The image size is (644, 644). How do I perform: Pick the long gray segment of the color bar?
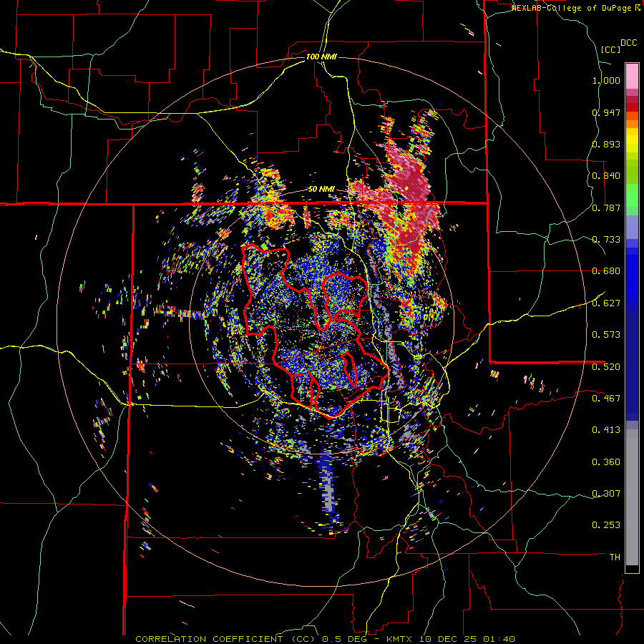coord(632,497)
